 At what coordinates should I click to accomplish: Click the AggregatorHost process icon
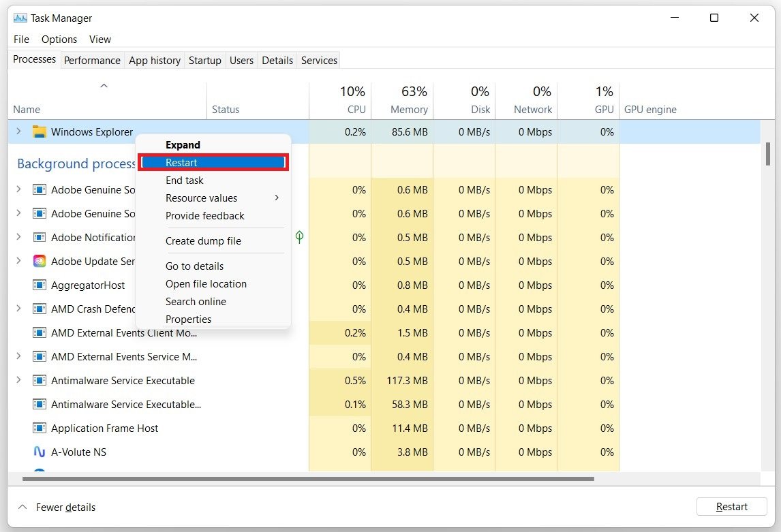click(x=40, y=285)
